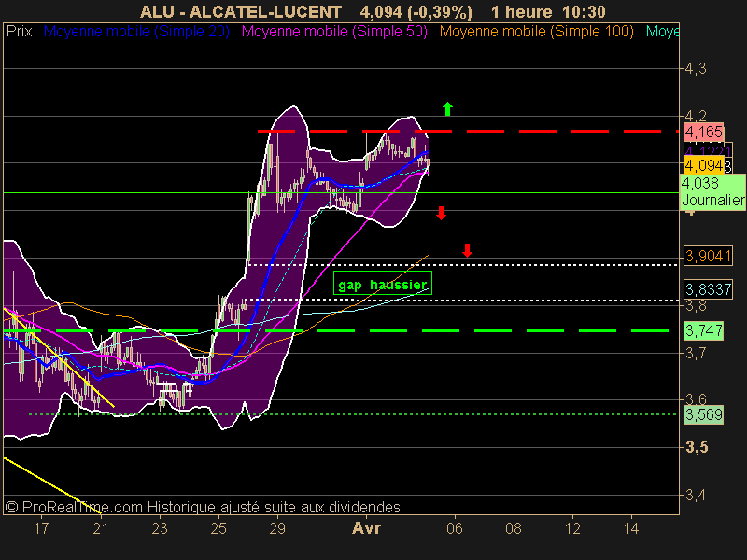Click date '21' on the time axis

click(x=101, y=528)
